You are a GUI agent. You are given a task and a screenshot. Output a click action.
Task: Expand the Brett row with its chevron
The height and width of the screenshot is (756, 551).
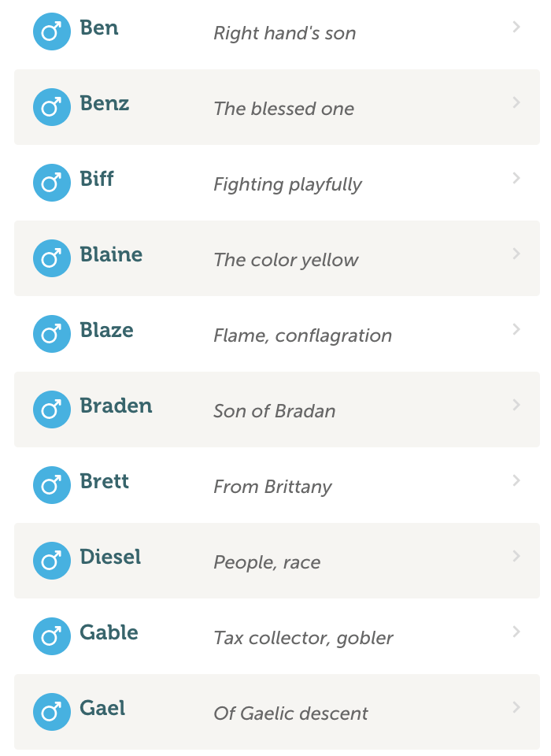(516, 480)
